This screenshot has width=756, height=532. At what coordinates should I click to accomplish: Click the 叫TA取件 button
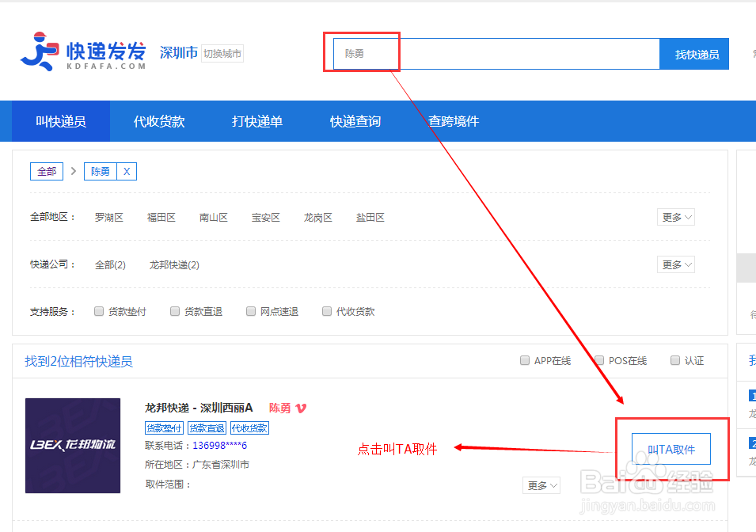point(671,447)
